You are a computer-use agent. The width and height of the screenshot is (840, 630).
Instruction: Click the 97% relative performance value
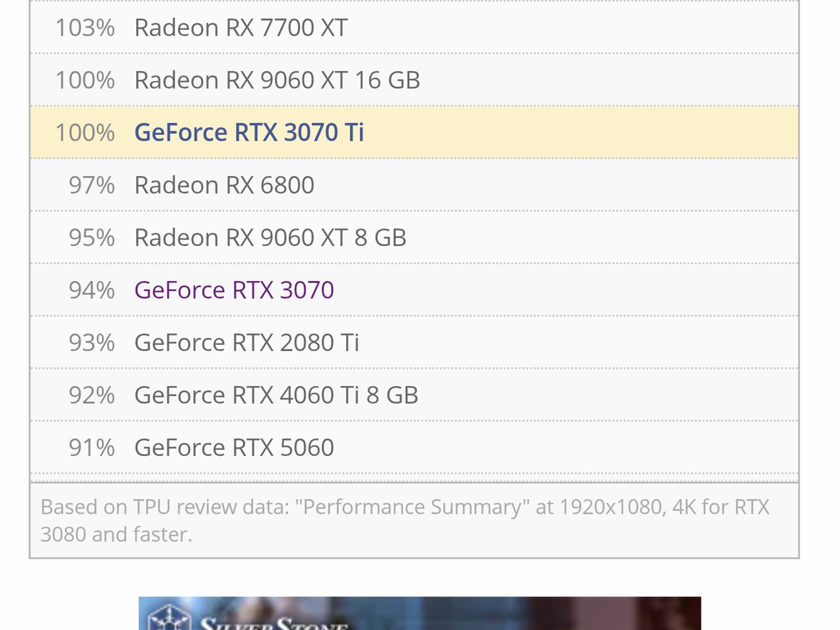point(92,185)
